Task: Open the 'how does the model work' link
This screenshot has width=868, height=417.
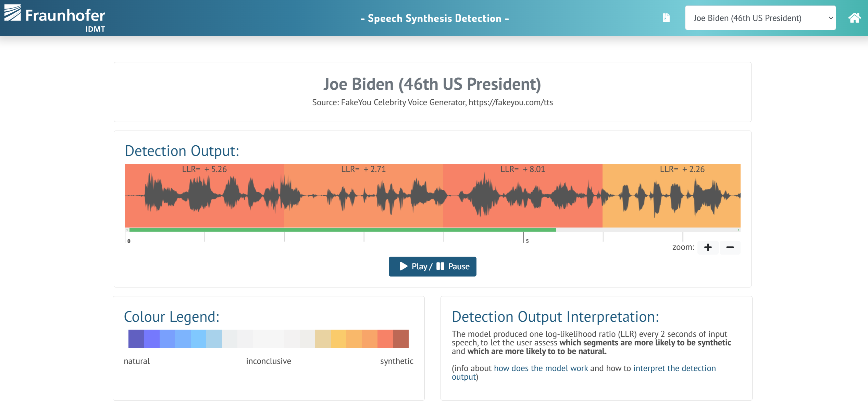Action: click(541, 368)
